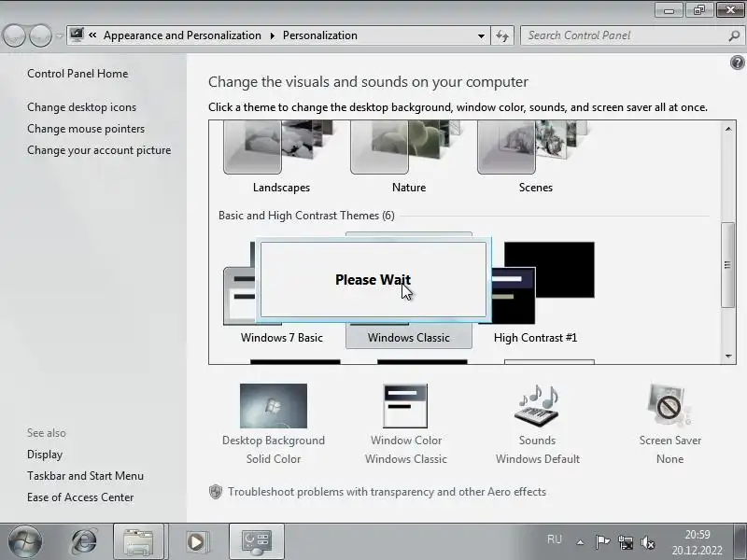Click the Sounds Windows Default label
Image resolution: width=747 pixels, height=560 pixels.
538,450
